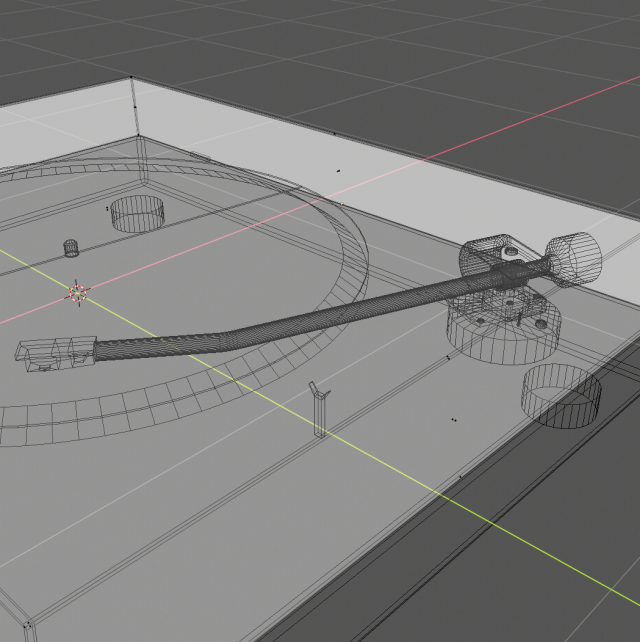Screen dimensions: 640x642
Task: Select the round knob cylinder beside tonearm base
Action: click(562, 395)
